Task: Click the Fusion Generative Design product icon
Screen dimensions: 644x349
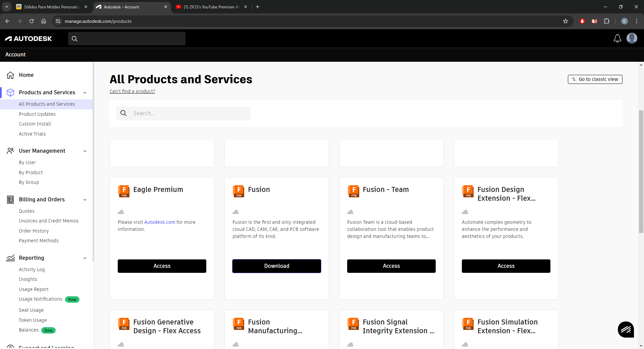Action: [124, 323]
